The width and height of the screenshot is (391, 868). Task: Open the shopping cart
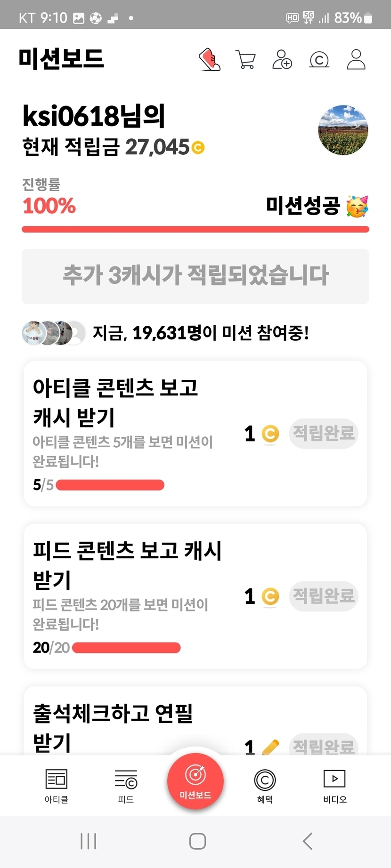pos(245,60)
